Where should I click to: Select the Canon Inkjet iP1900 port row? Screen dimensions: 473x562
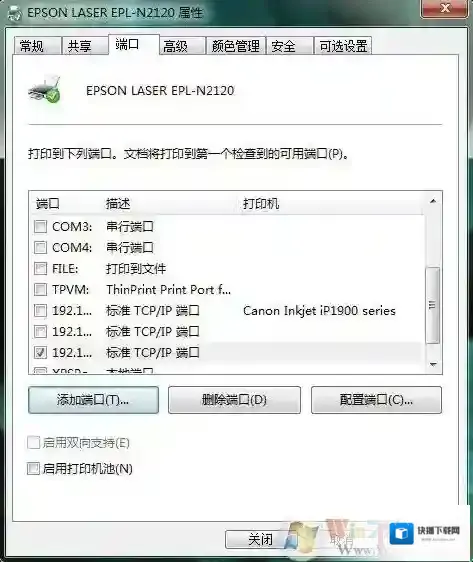[x=226, y=310]
